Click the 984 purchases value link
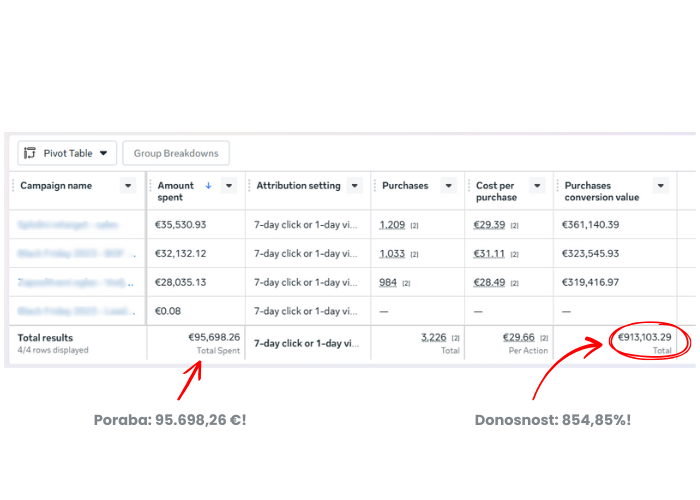Viewport: 700px width, 500px height. [x=388, y=283]
